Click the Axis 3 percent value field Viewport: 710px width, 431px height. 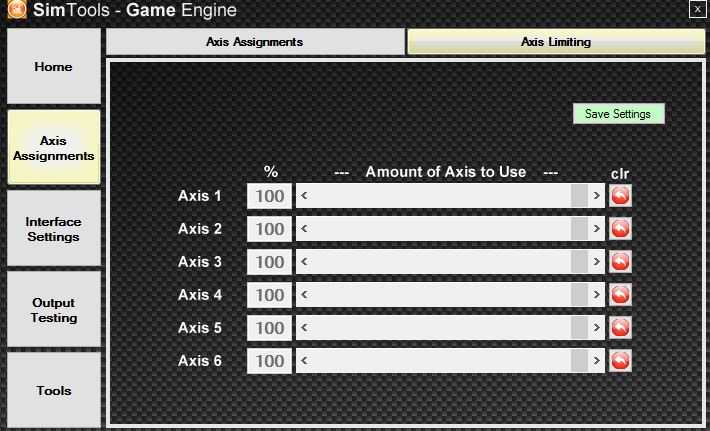click(269, 262)
